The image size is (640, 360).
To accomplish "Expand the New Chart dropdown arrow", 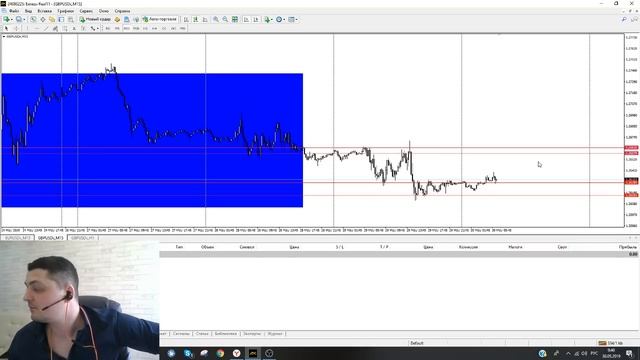I will (11, 19).
